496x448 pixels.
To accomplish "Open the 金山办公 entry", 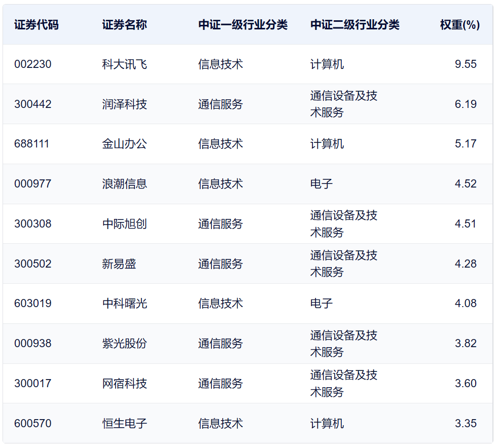I will click(124, 144).
